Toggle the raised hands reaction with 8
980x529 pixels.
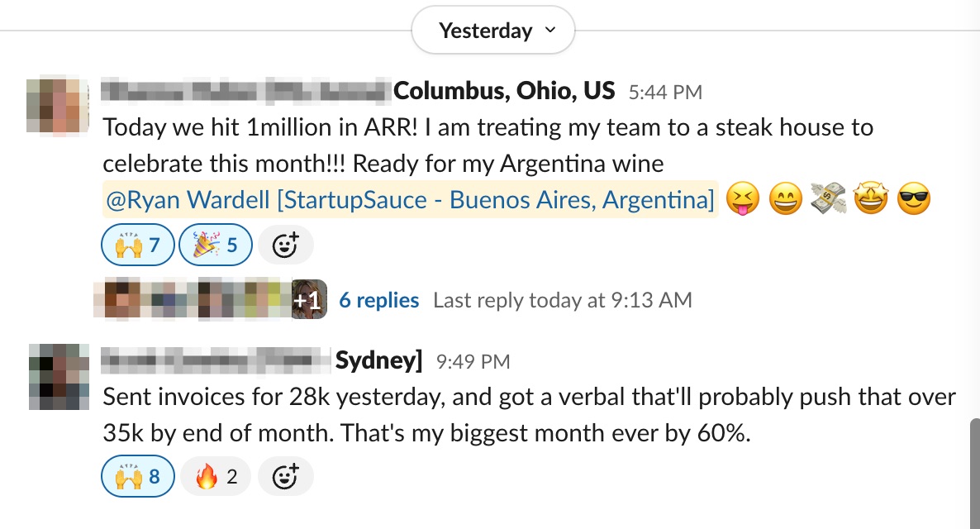[x=138, y=476]
